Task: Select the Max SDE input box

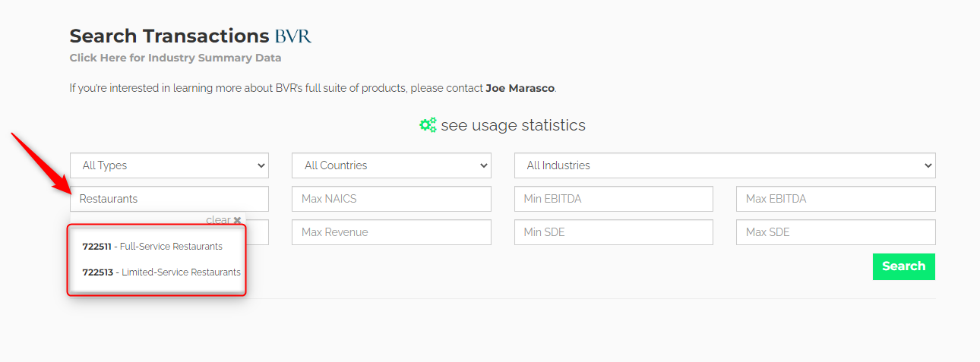Action: (x=835, y=232)
